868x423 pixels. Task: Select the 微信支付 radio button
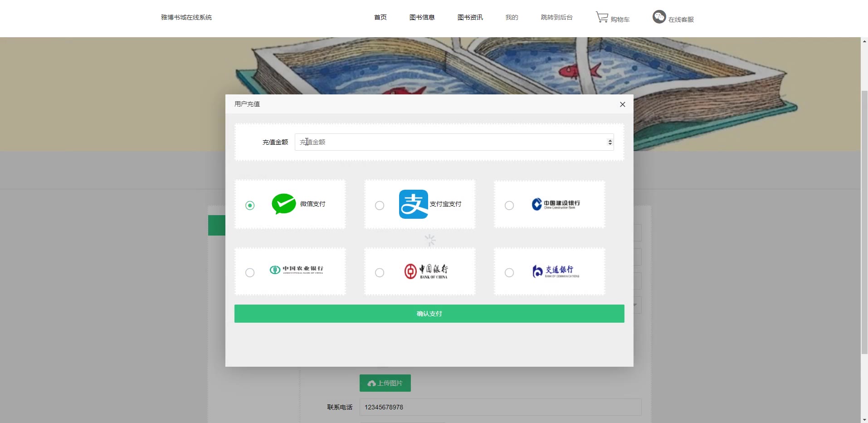coord(250,206)
